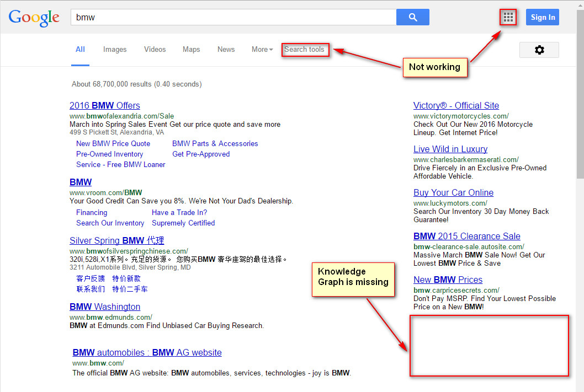Click the blue search magnifier button
584x392 pixels.
point(413,17)
